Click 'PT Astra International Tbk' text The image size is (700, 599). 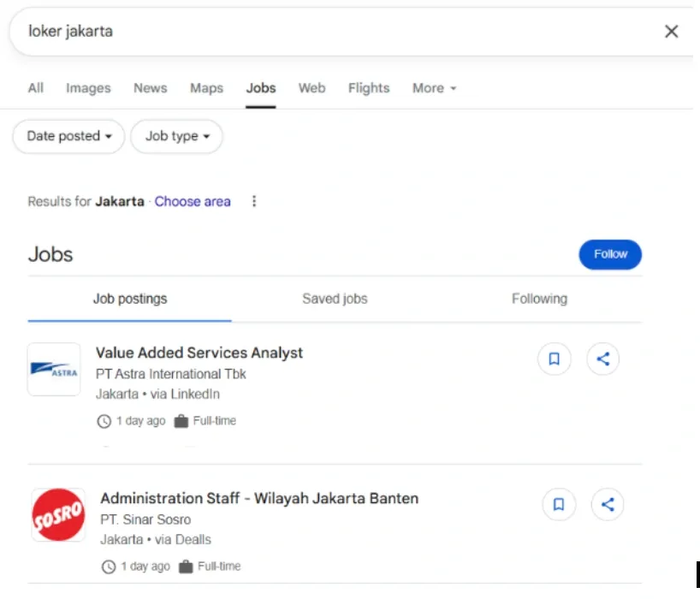pos(170,374)
